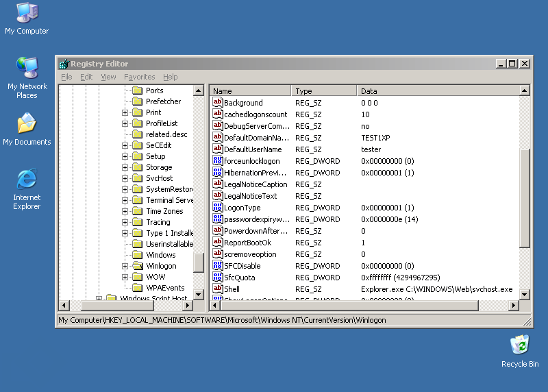Click the open Winlogon folder icon

click(138, 266)
